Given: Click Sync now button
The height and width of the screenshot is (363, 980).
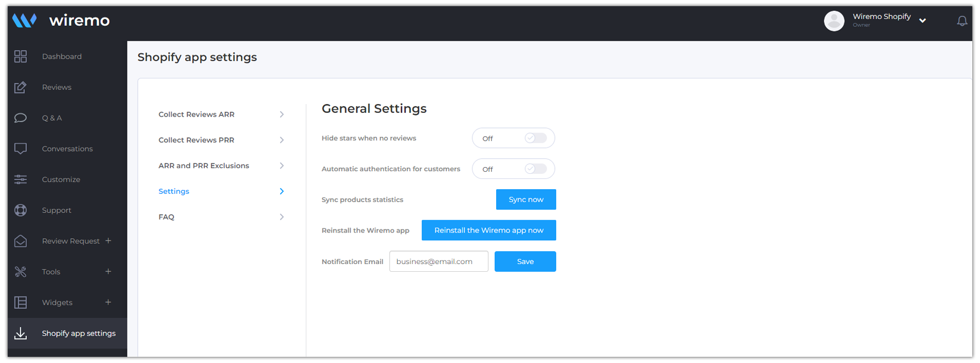Looking at the screenshot, I should point(526,200).
